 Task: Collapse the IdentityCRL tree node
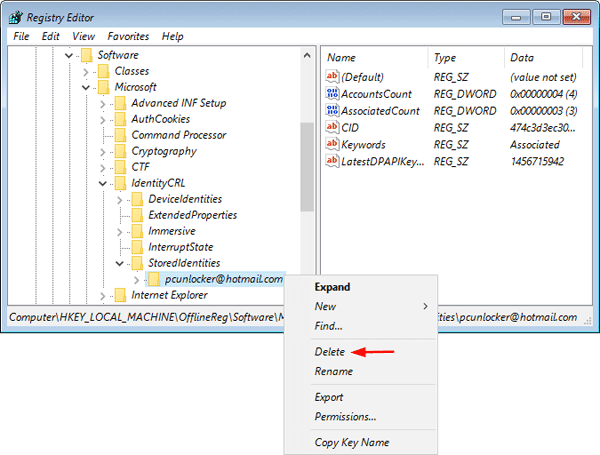pyautogui.click(x=103, y=183)
